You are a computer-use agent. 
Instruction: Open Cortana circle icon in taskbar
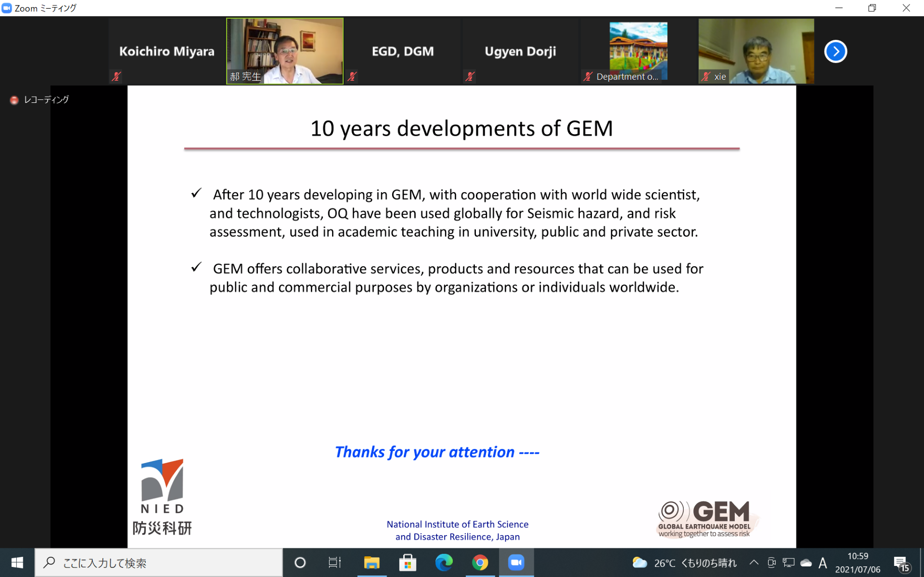tap(300, 562)
